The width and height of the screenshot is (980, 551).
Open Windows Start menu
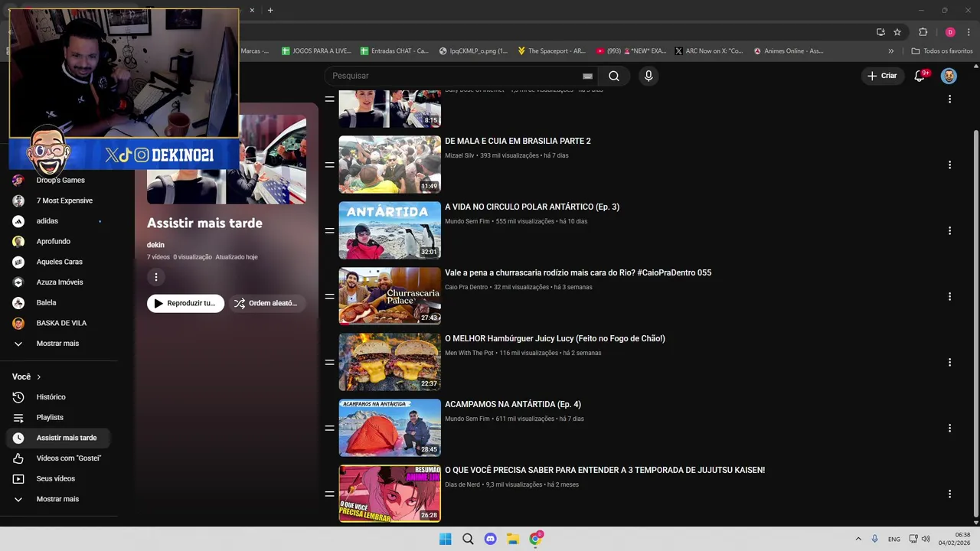tap(445, 539)
